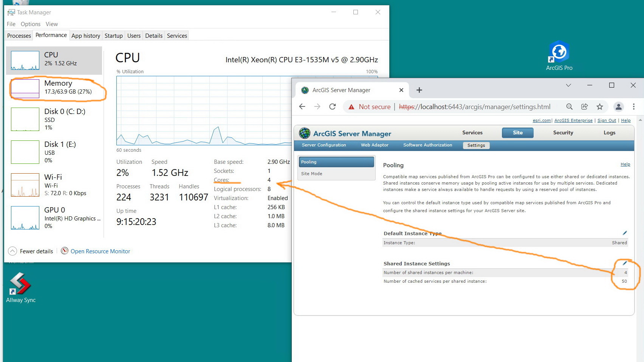Open the browser zoom magnifier icon
This screenshot has height=362, width=644.
point(570,107)
